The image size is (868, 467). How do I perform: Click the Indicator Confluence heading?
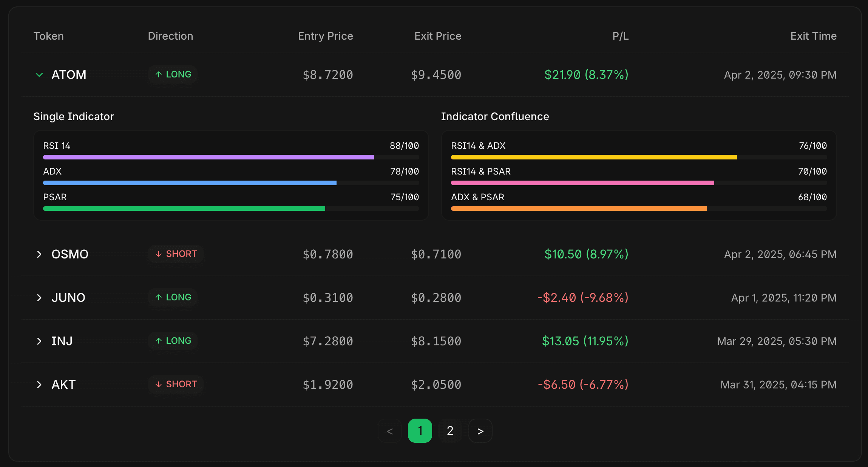point(495,116)
